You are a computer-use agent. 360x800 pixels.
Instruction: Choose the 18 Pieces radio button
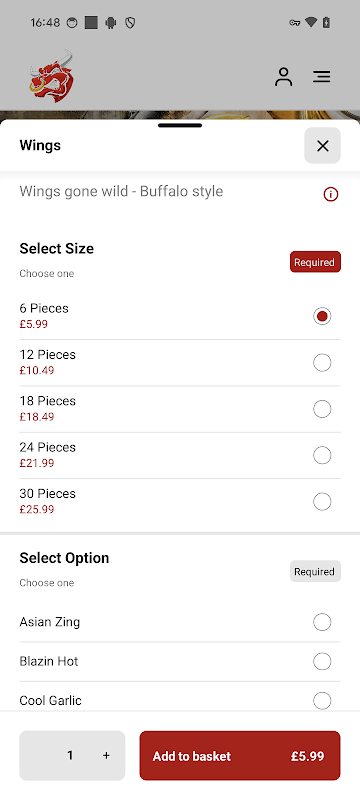point(322,409)
